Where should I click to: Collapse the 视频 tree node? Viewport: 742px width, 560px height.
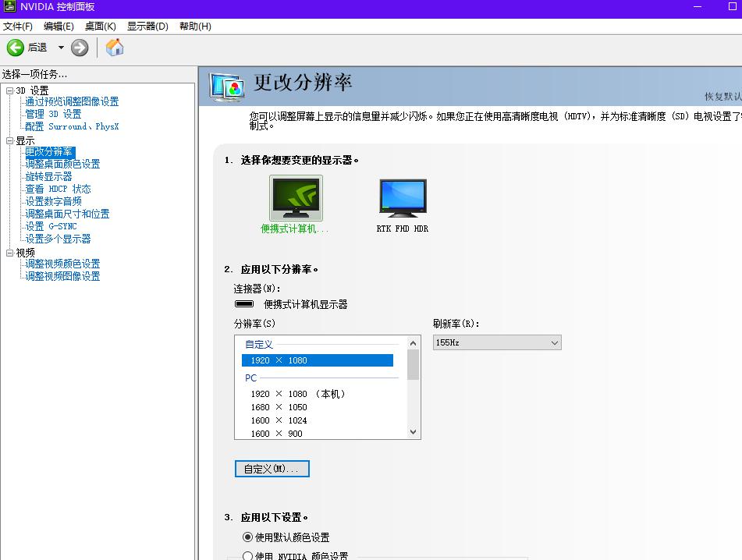(x=9, y=253)
